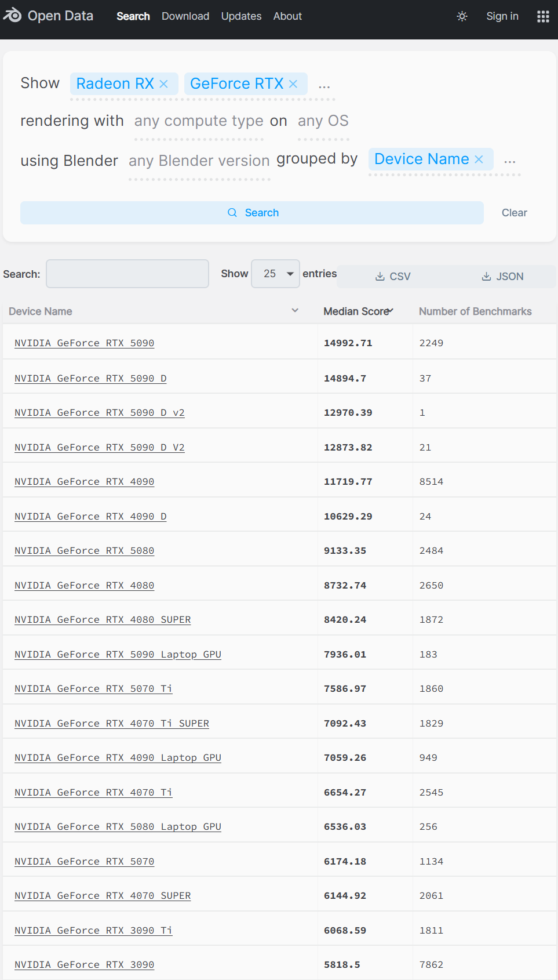
Task: Click the GeForce RTX filter tag label
Action: point(237,84)
